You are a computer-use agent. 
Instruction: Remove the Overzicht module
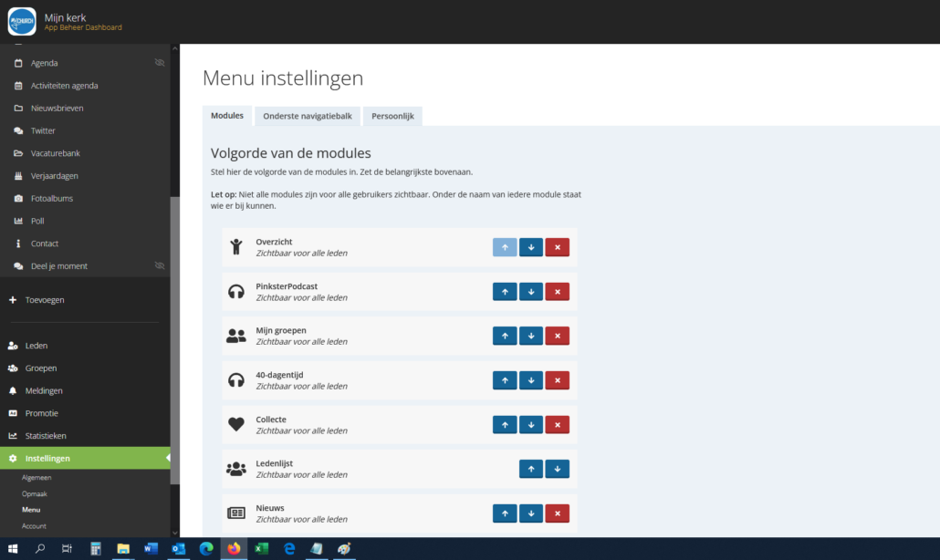point(557,247)
